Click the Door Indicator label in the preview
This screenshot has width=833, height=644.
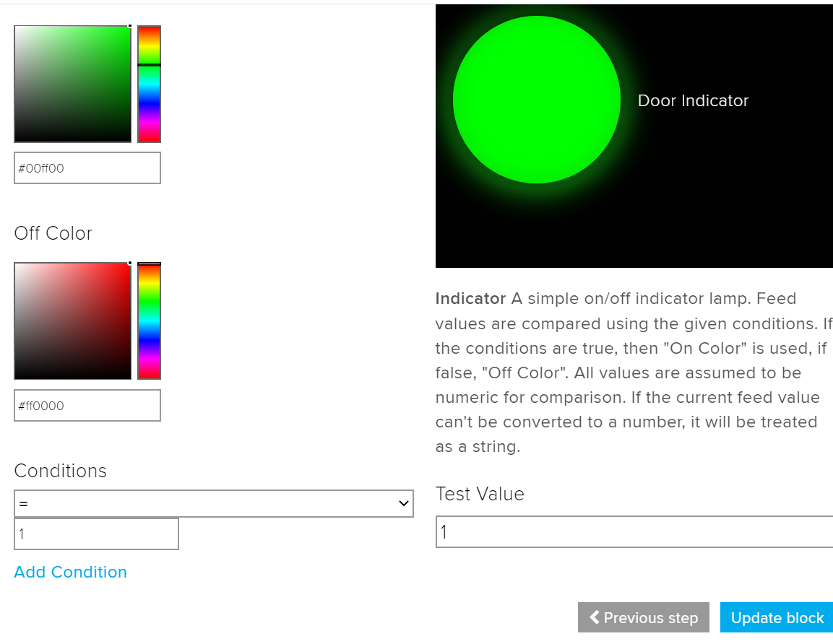(693, 101)
